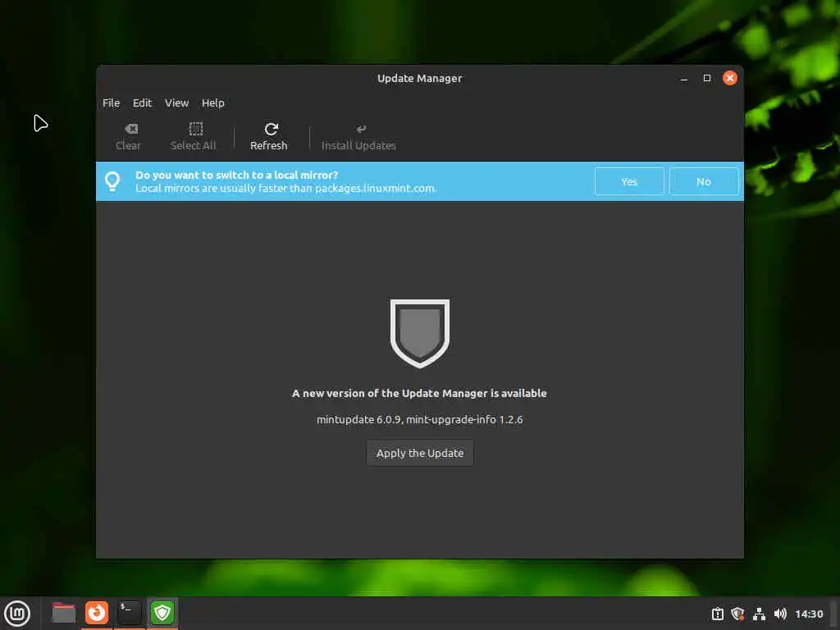Decline the local mirror prompt with No
Screen dimensions: 840x630
pyautogui.click(x=703, y=181)
